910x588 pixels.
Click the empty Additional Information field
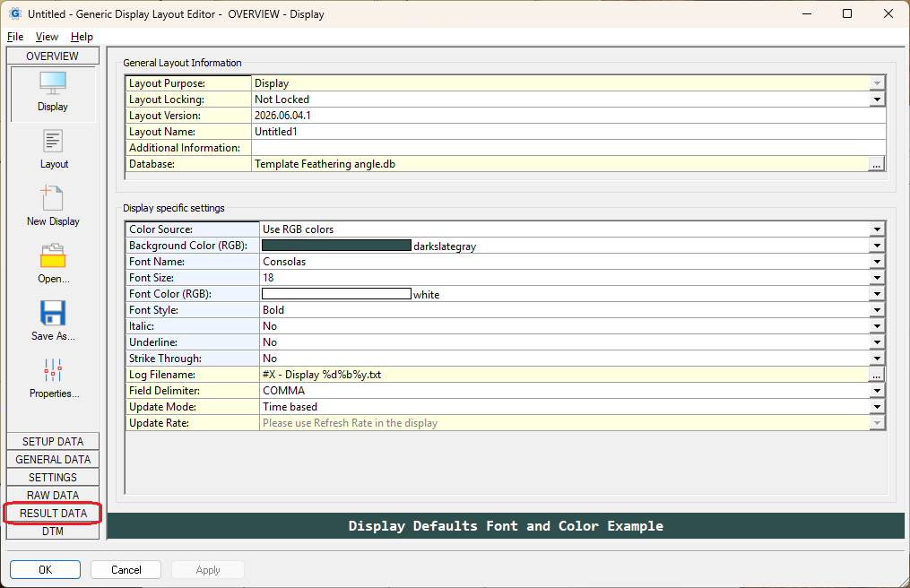coord(568,148)
